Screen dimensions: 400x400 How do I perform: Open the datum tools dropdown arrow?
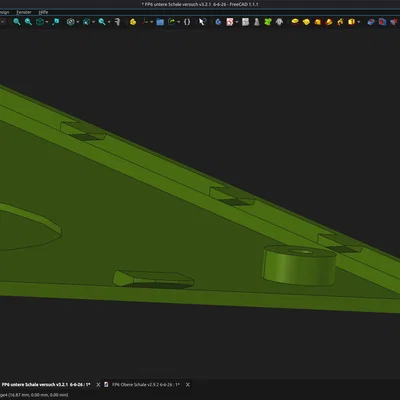click(152, 22)
